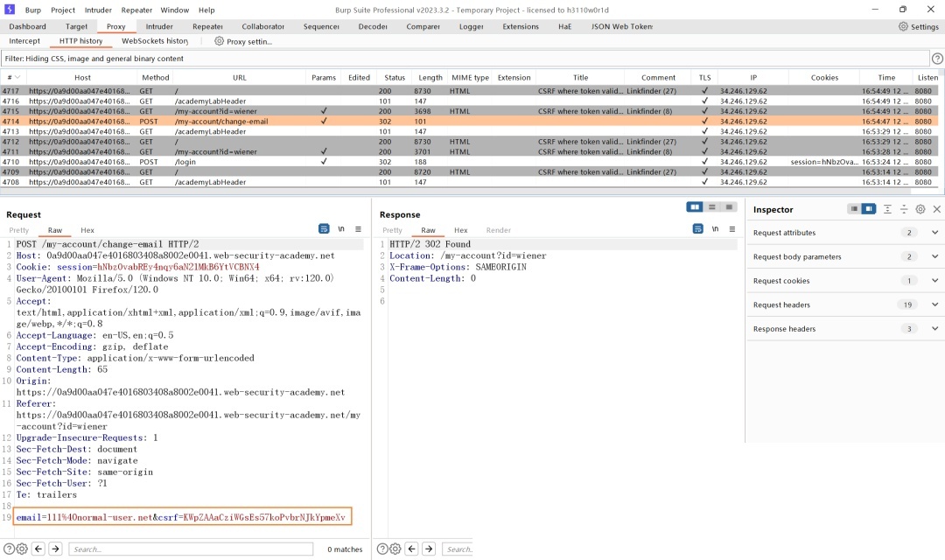Expand Response headers section
The width and height of the screenshot is (945, 560).
point(934,328)
